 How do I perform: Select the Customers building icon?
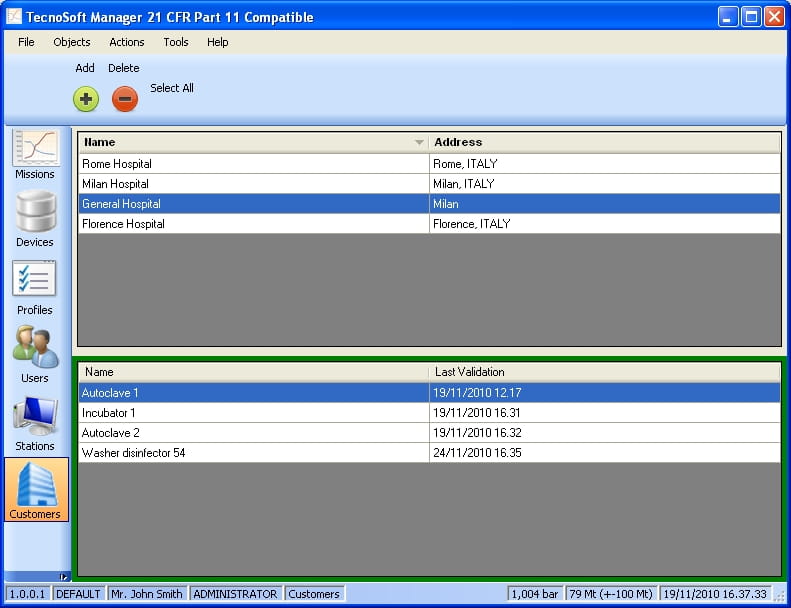point(36,489)
